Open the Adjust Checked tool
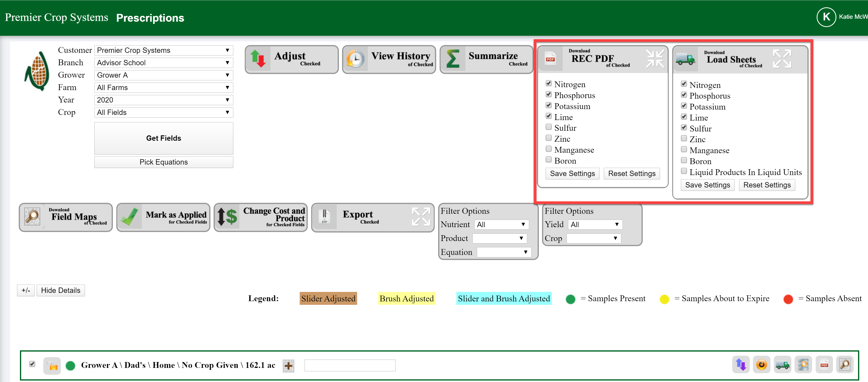 click(291, 59)
